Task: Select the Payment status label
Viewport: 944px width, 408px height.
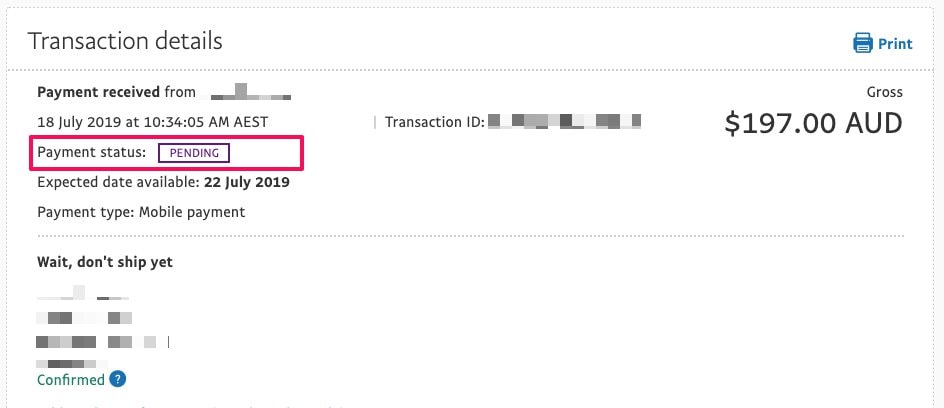Action: point(92,152)
